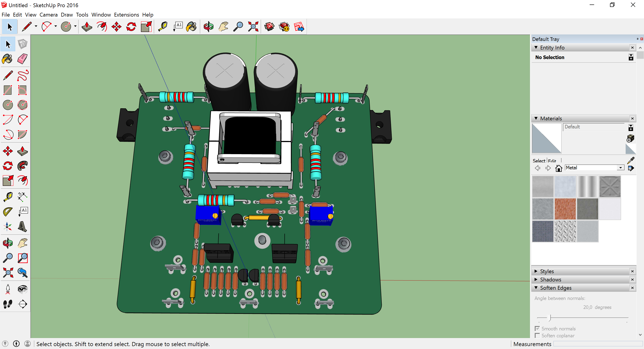Screen dimensions: 644x349
Task: Open the Draw menu
Action: 67,15
